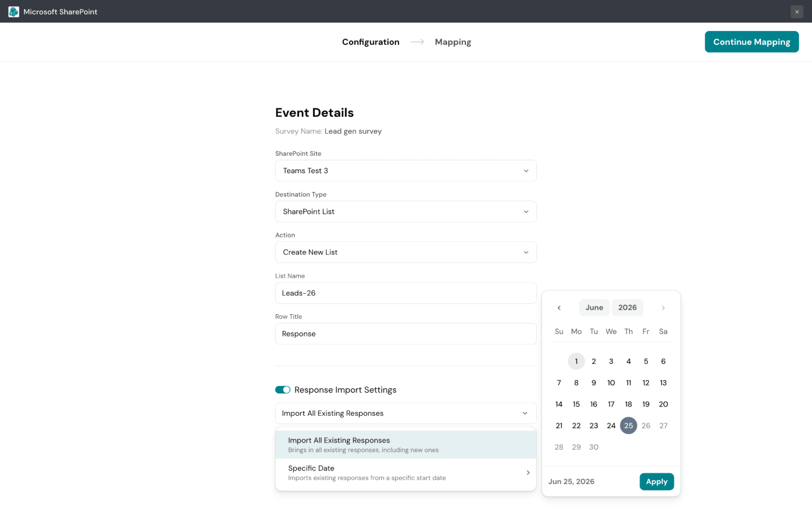The height and width of the screenshot is (508, 812).
Task: Go to previous month in calendar
Action: (x=559, y=308)
